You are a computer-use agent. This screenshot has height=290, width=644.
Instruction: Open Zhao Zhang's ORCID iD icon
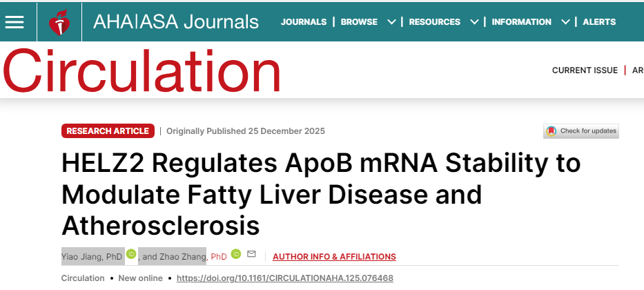point(235,255)
